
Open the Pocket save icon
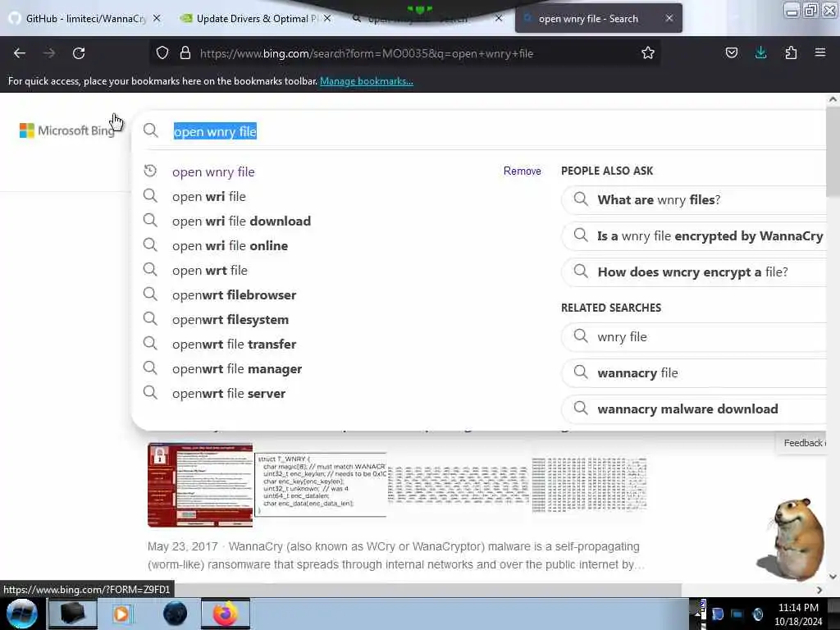coord(731,52)
